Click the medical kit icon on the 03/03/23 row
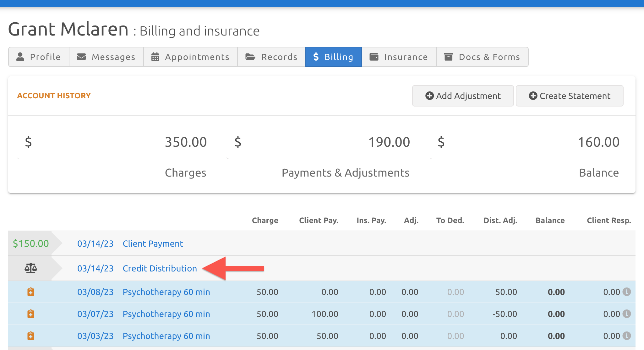644x350 pixels. [x=30, y=336]
